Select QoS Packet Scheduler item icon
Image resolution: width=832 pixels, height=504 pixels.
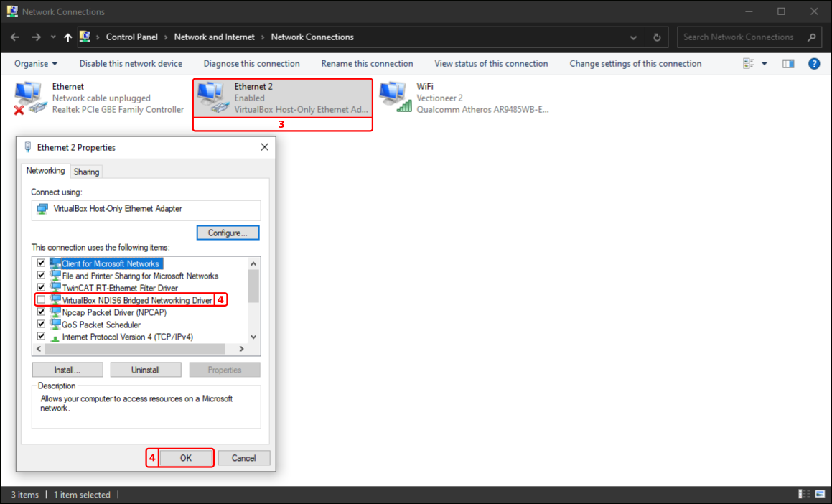[x=55, y=324]
